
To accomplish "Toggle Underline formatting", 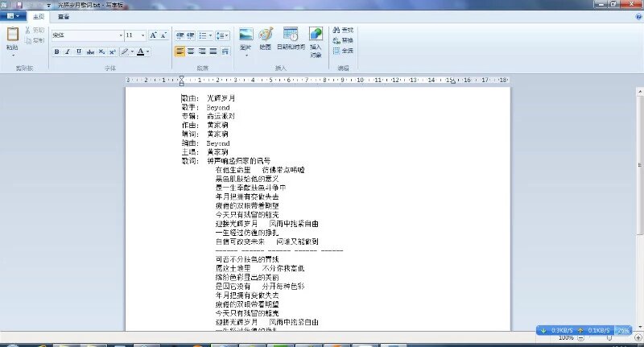I will coord(79,52).
